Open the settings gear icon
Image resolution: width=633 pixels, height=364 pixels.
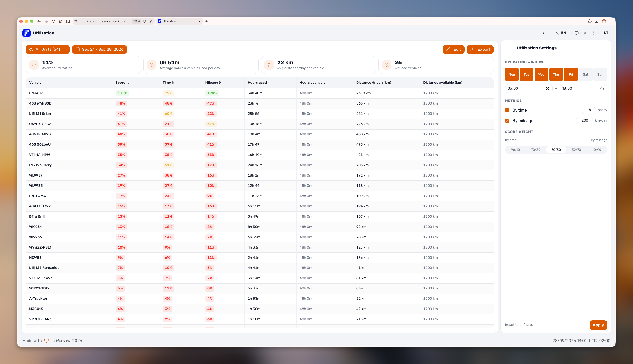tap(543, 33)
